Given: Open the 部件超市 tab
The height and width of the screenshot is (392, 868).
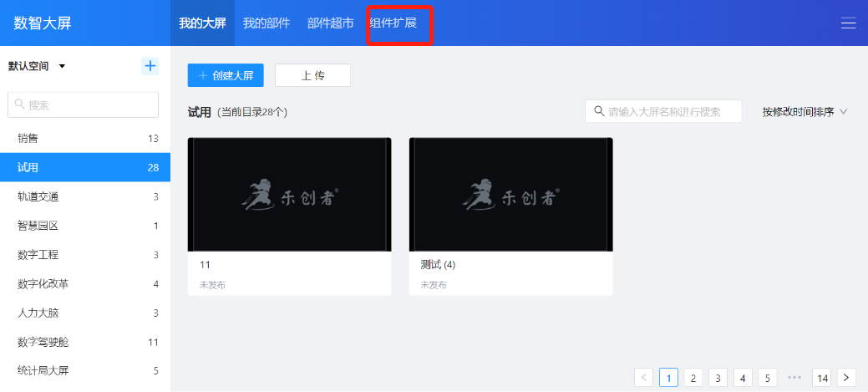Looking at the screenshot, I should (331, 23).
